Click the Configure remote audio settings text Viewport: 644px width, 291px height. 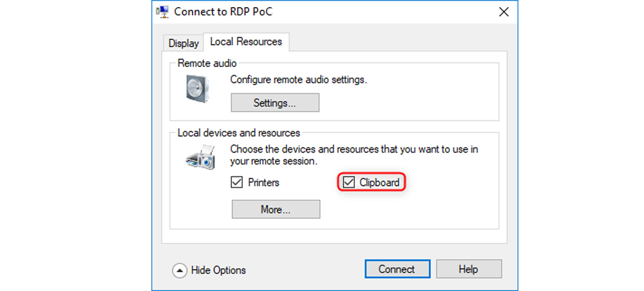[x=299, y=80]
